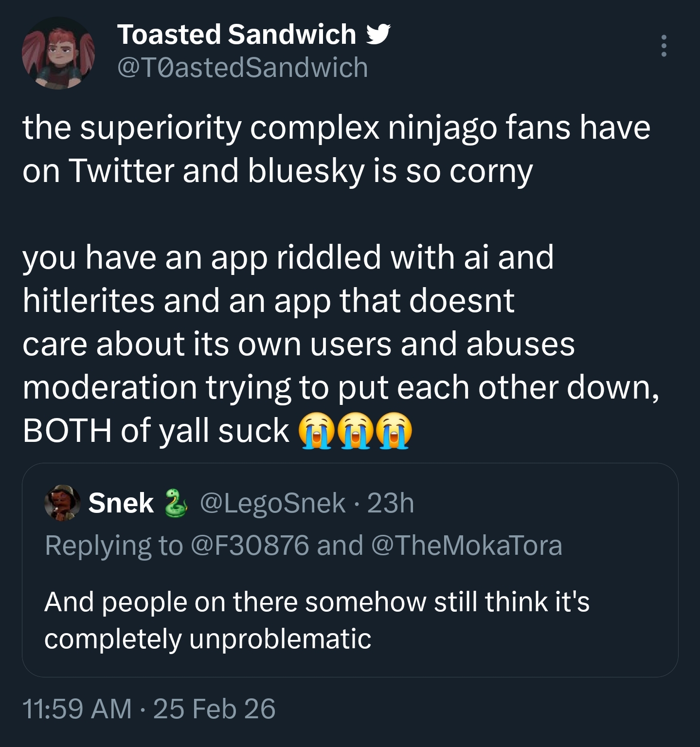Open the Snek display name in quoted tweet
This screenshot has width=700, height=747.
(121, 503)
